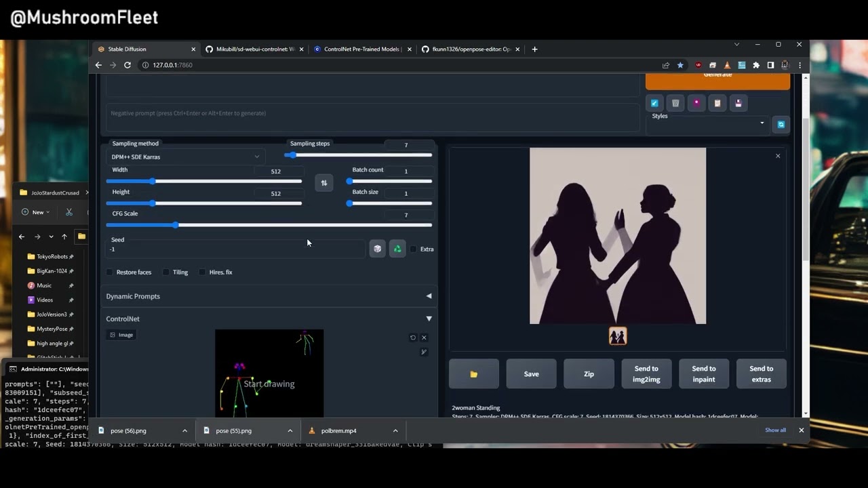868x488 pixels.
Task: Click the floppy-disk save-style icon
Action: click(x=738, y=103)
